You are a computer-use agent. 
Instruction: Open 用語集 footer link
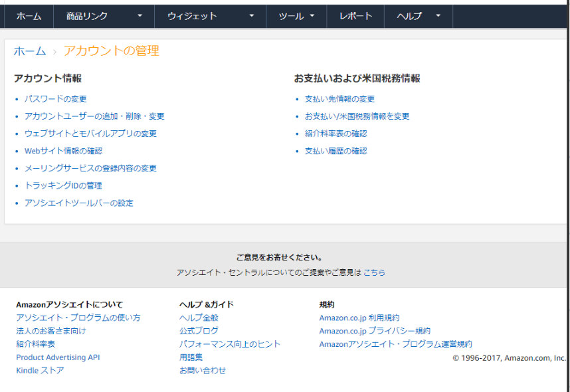[x=191, y=357]
